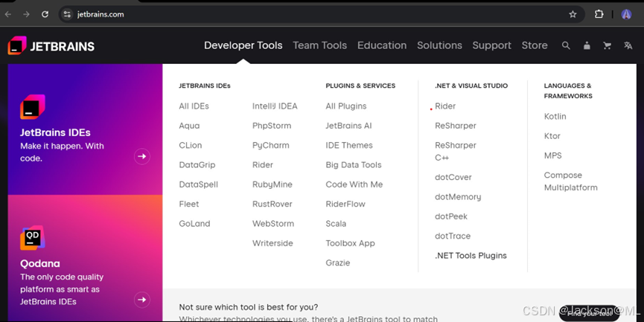Open the PhpStorm link
The width and height of the screenshot is (644, 322).
point(272,126)
